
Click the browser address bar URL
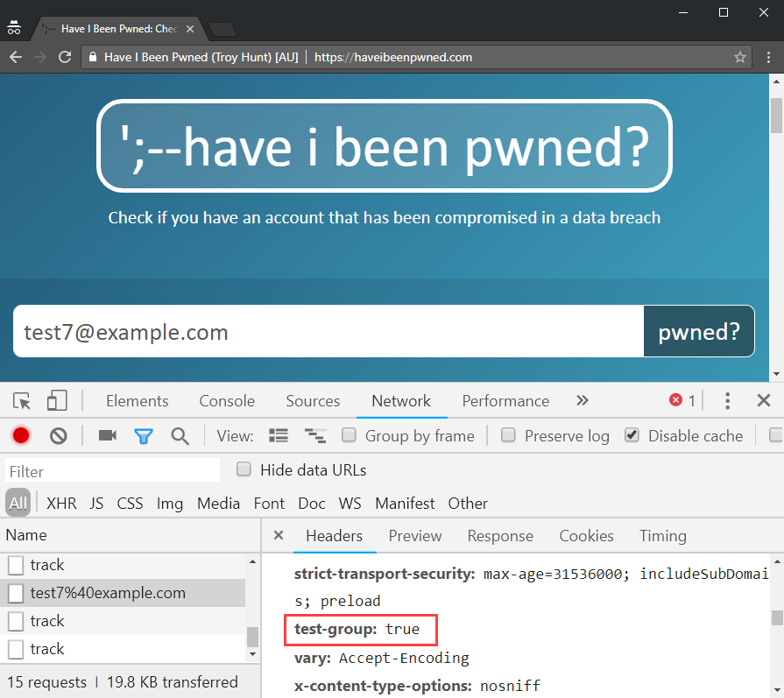pyautogui.click(x=393, y=57)
